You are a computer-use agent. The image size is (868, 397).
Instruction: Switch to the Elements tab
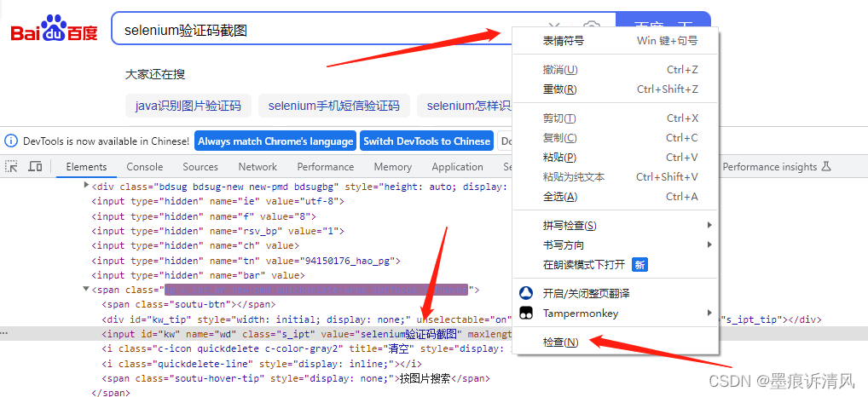[86, 166]
